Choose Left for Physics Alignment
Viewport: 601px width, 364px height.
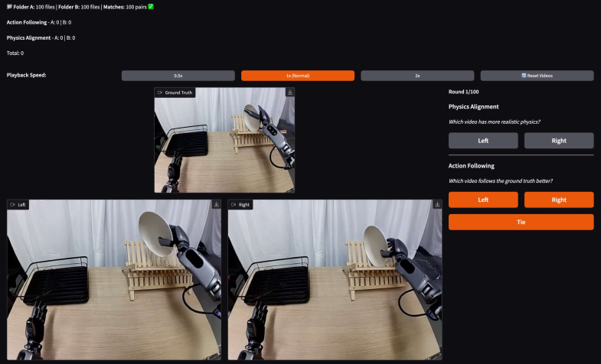coord(483,141)
